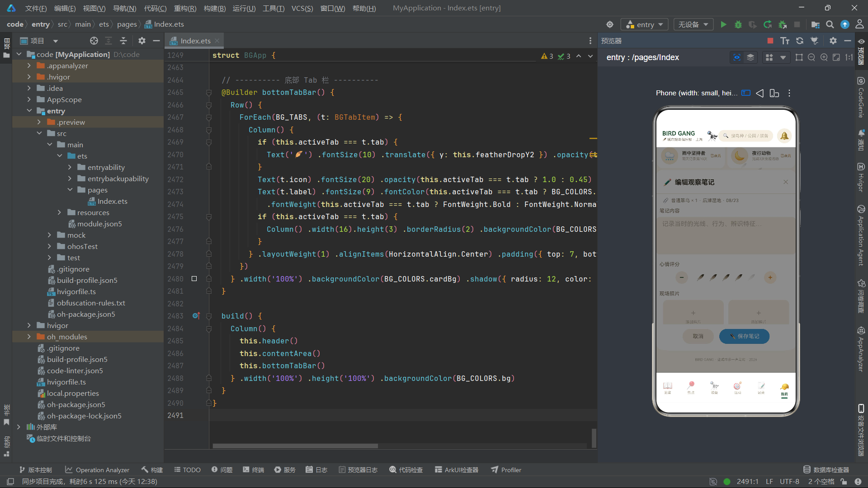Expand the .appanalyzer folder
Screen dimensions: 868x488
[29, 66]
